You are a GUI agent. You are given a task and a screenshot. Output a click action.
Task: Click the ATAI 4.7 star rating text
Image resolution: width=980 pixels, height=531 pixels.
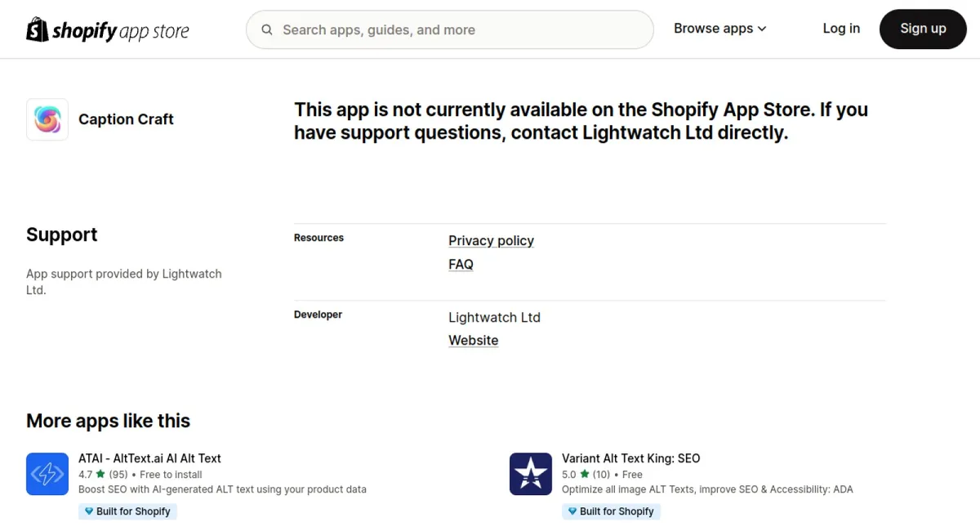[103, 475]
